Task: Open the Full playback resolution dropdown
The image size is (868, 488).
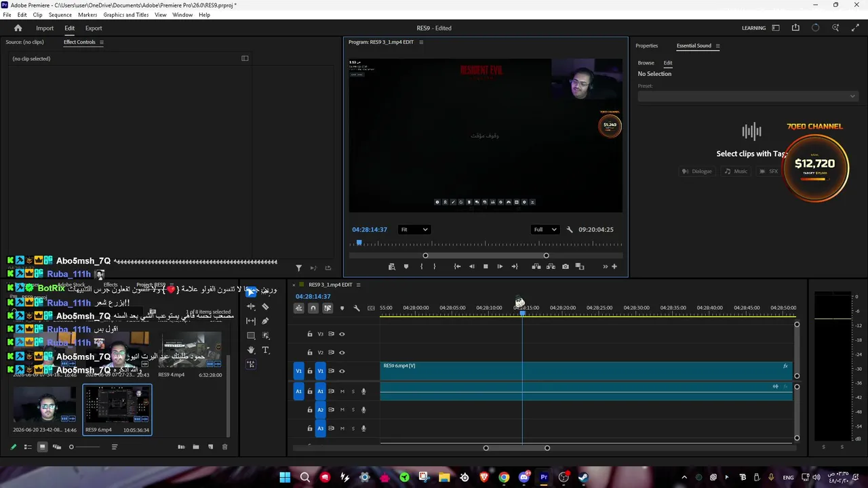Action: click(x=545, y=230)
